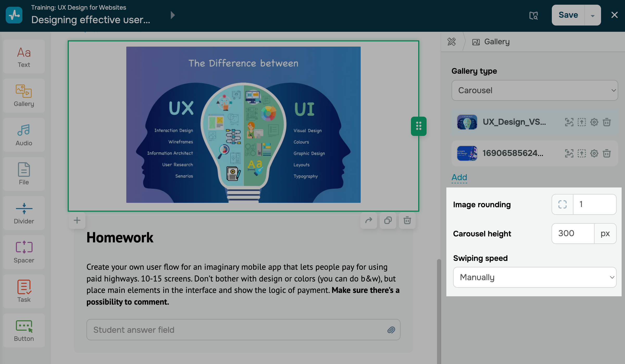Click the green drag handle on gallery
This screenshot has width=625, height=364.
[x=418, y=126]
